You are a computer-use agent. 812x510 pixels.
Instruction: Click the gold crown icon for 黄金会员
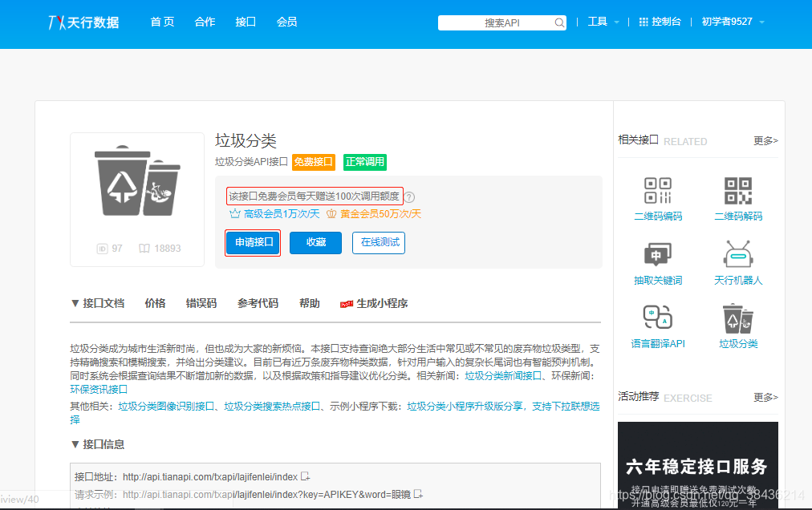coord(331,213)
